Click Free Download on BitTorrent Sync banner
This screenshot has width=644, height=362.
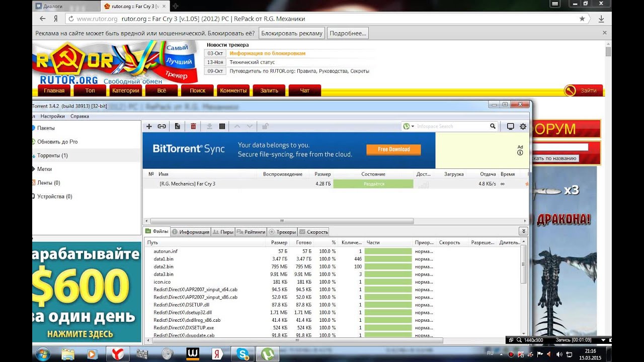(x=393, y=149)
